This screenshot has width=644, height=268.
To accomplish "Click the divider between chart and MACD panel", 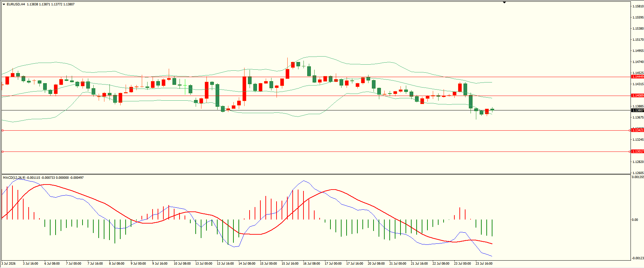I will [316, 174].
